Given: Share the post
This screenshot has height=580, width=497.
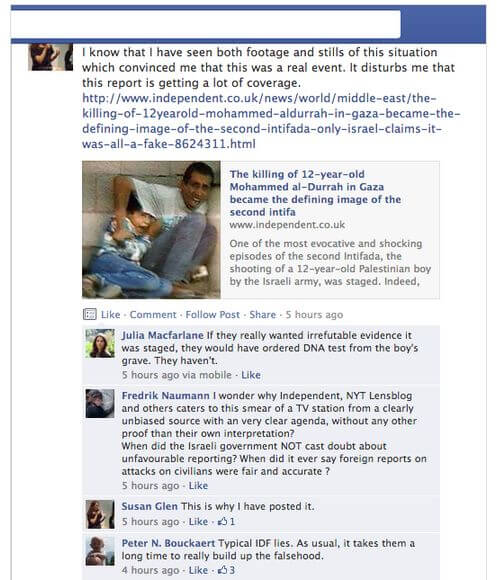Looking at the screenshot, I should 263,314.
